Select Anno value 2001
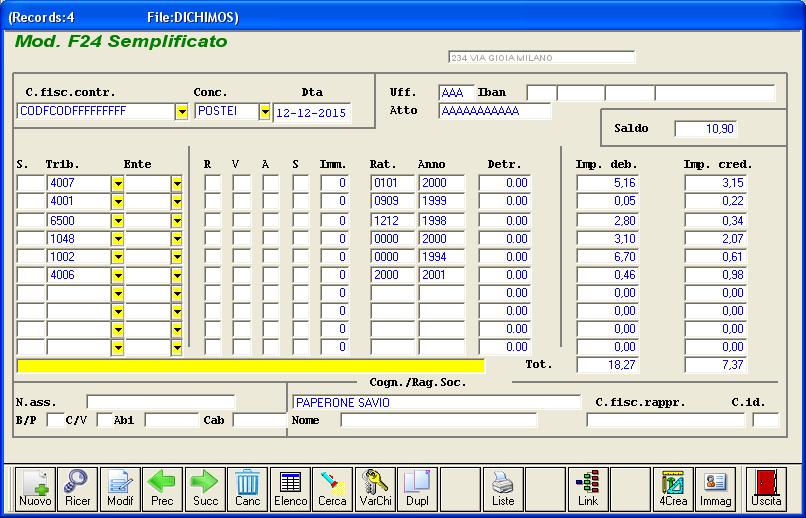The width and height of the screenshot is (806, 518). pyautogui.click(x=442, y=275)
